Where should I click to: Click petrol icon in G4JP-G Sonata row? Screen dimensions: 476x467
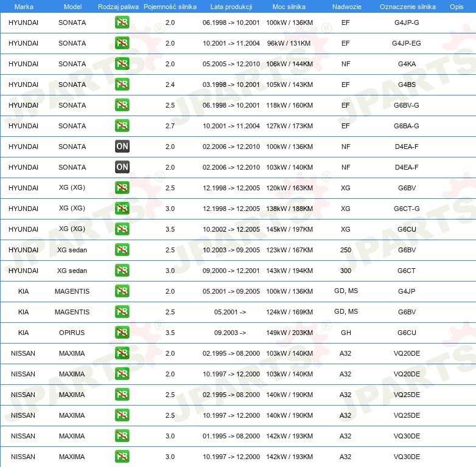(122, 22)
